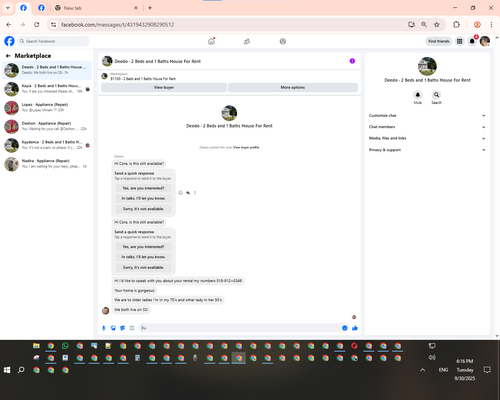Image resolution: width=500 pixels, height=400 pixels.
Task: Click Find friends button
Action: coord(439,41)
